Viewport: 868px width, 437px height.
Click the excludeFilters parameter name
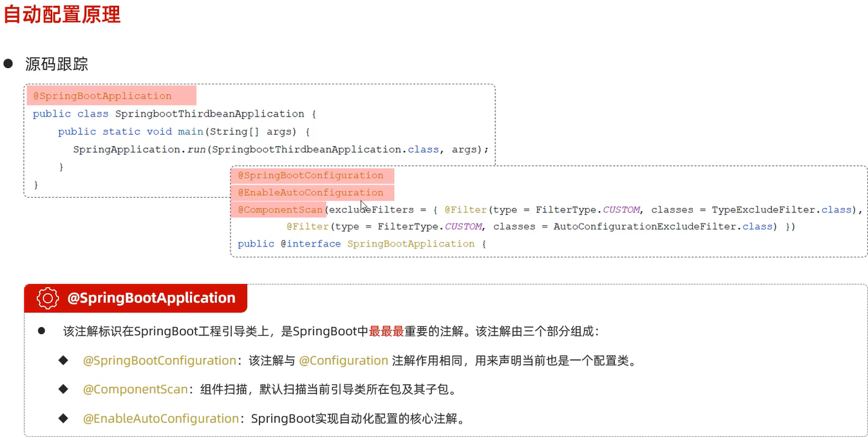point(372,210)
